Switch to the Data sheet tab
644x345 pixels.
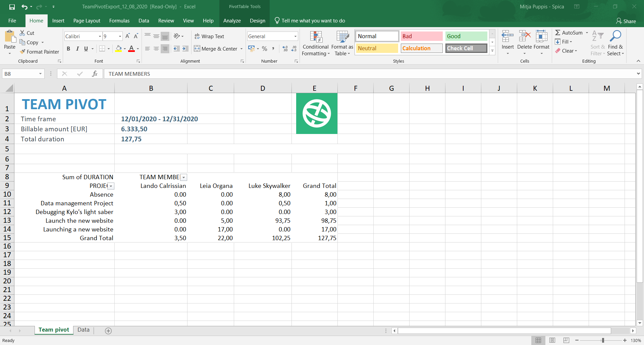(84, 330)
